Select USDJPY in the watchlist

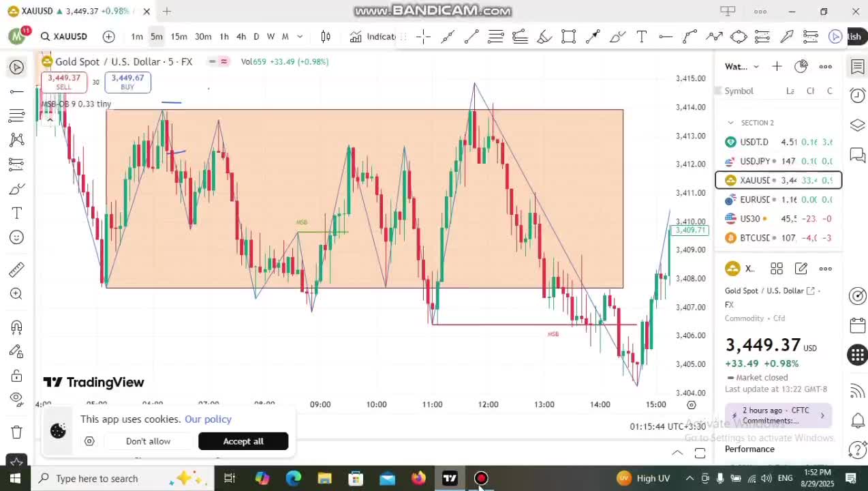779,161
